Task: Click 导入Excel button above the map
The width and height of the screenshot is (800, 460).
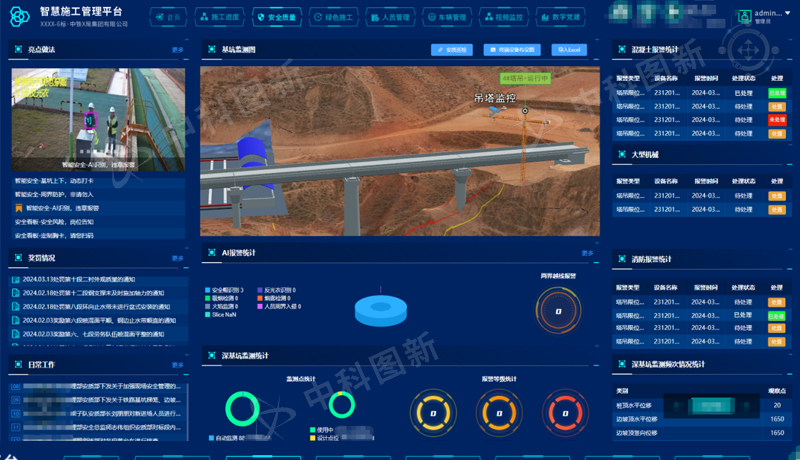Action: (x=570, y=49)
